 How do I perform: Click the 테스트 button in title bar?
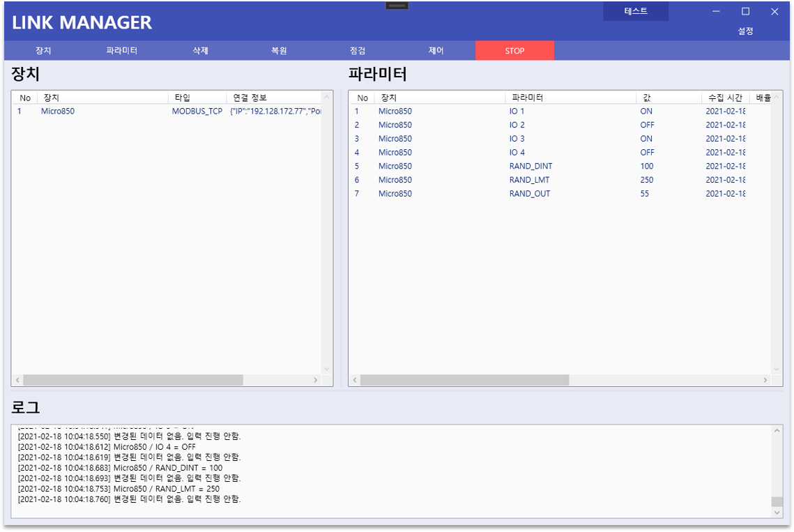tap(636, 11)
